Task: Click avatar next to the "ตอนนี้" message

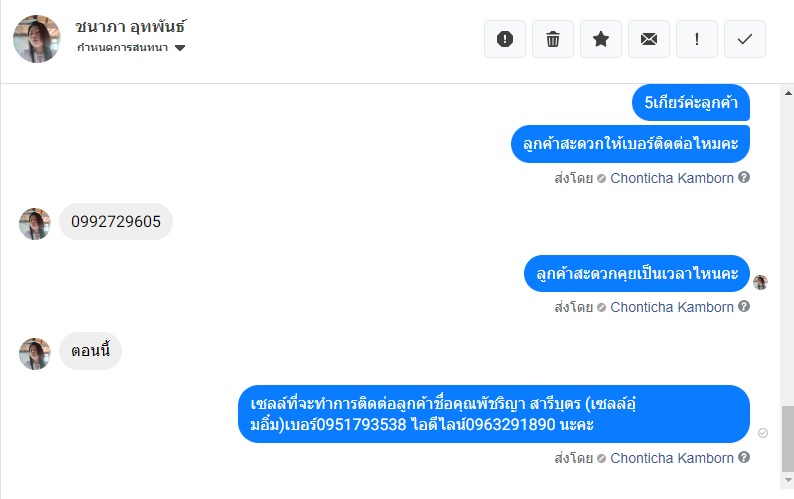Action: tap(35, 353)
